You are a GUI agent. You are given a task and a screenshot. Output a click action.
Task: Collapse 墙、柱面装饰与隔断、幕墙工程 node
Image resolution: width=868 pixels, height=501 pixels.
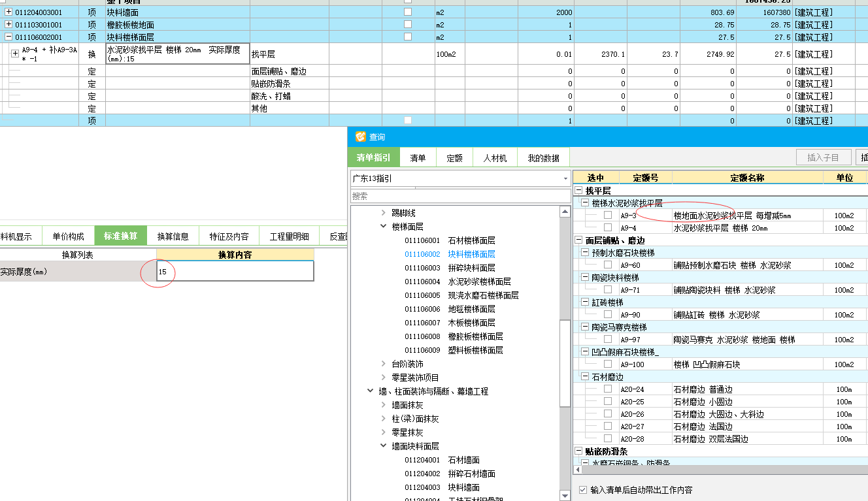(371, 391)
